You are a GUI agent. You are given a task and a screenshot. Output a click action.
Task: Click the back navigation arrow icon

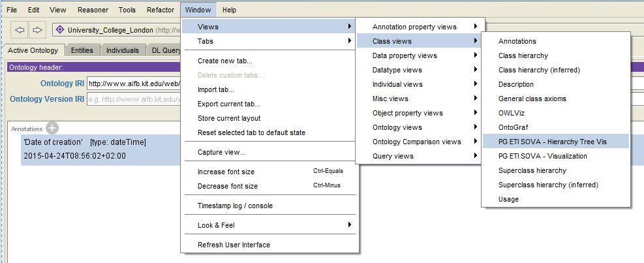(x=20, y=30)
